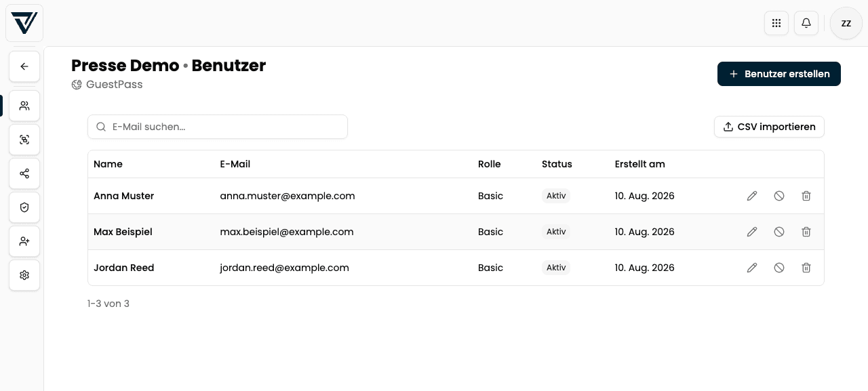Open the shield check icon in sidebar
868x391 pixels.
click(24, 207)
